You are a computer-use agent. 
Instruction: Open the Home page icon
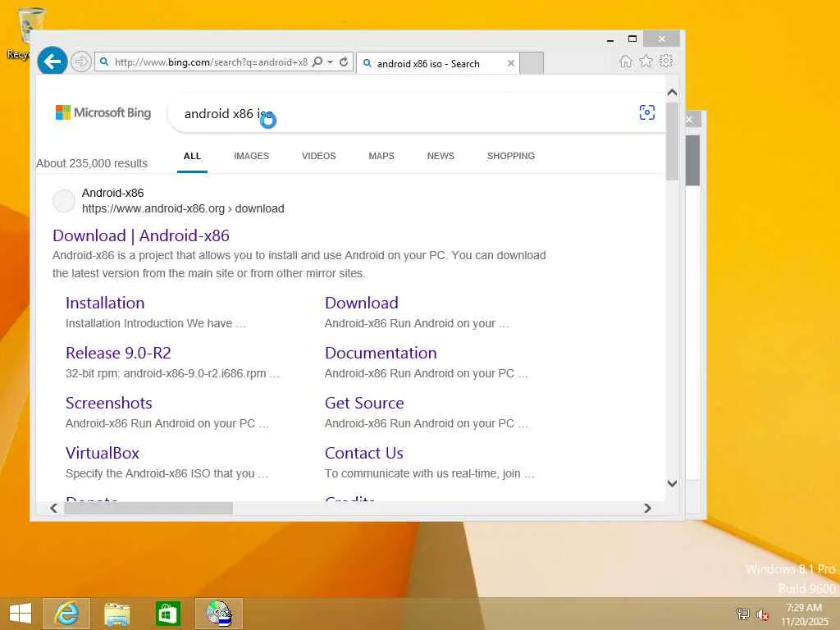tap(626, 61)
